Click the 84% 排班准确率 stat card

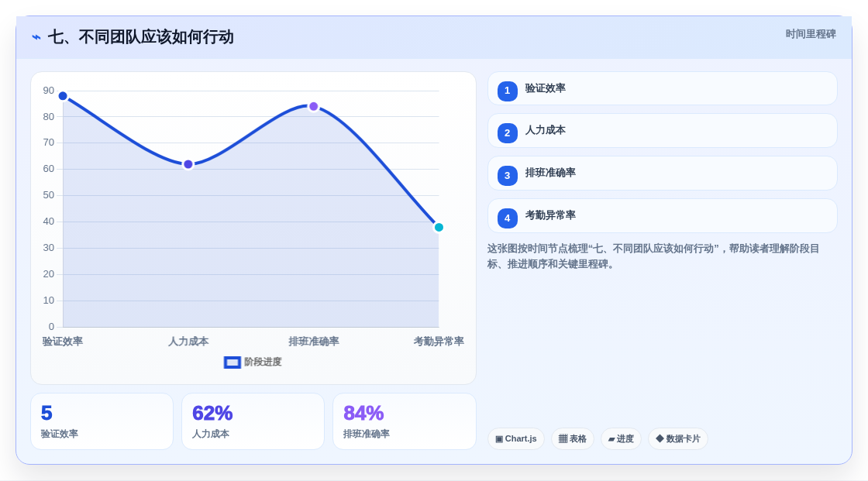[405, 421]
